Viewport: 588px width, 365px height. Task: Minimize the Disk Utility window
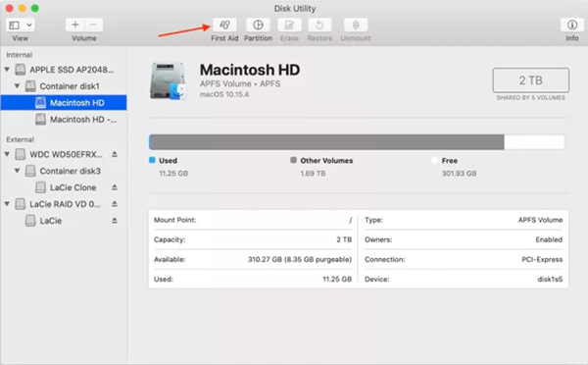point(23,8)
